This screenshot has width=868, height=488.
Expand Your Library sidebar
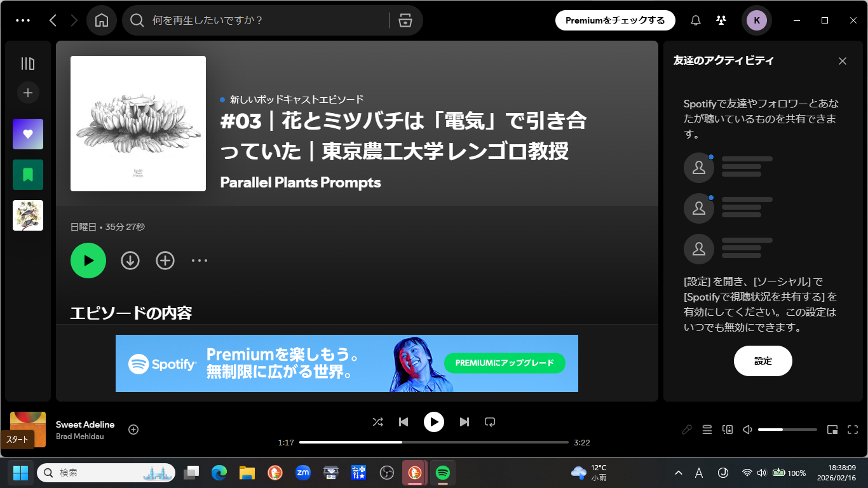click(28, 64)
